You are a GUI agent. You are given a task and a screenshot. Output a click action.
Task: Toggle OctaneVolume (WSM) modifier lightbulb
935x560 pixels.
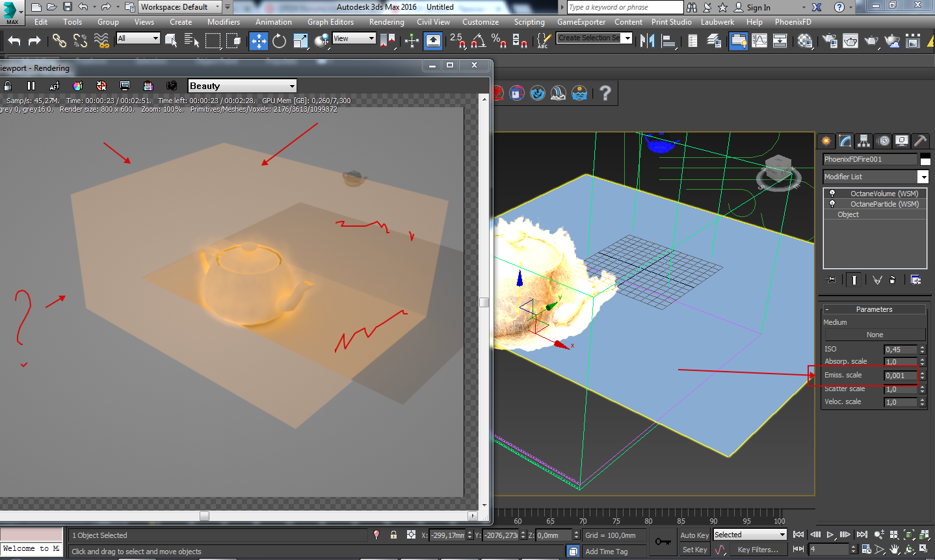pyautogui.click(x=832, y=194)
